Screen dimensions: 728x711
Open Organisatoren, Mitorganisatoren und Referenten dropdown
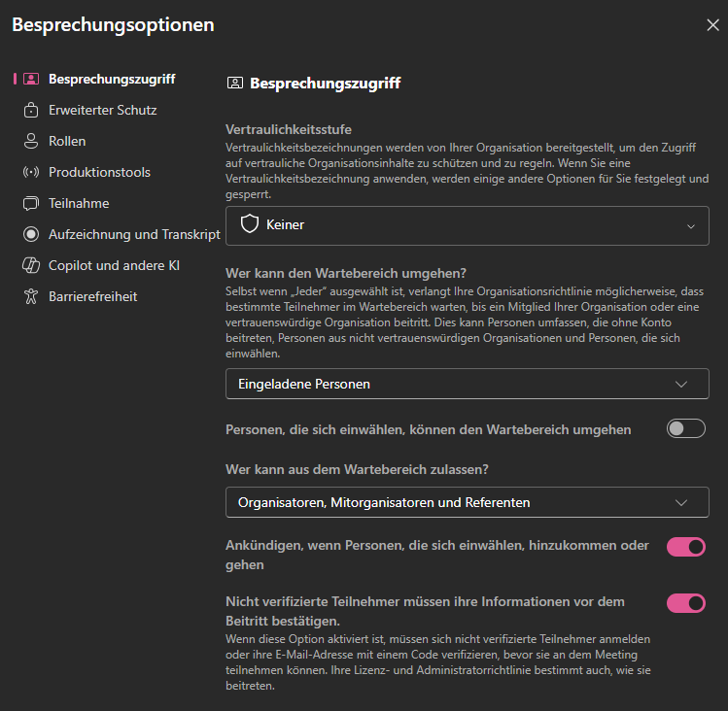pyautogui.click(x=468, y=502)
